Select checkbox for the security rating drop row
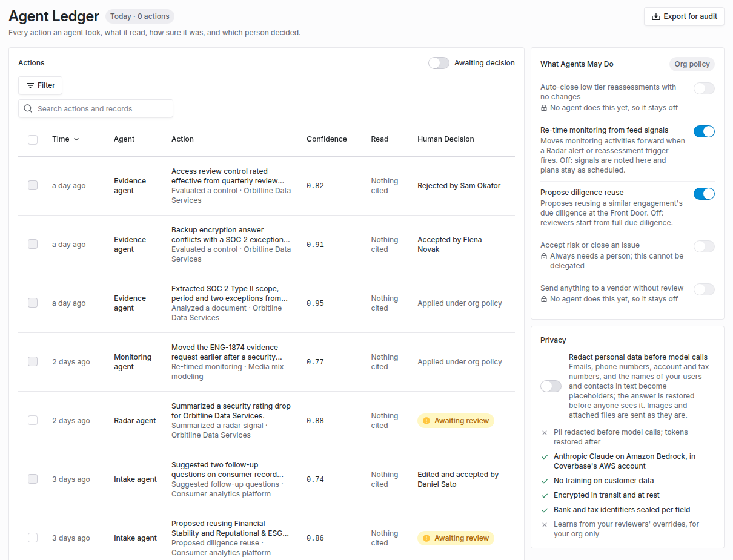The height and width of the screenshot is (560, 733). (33, 420)
